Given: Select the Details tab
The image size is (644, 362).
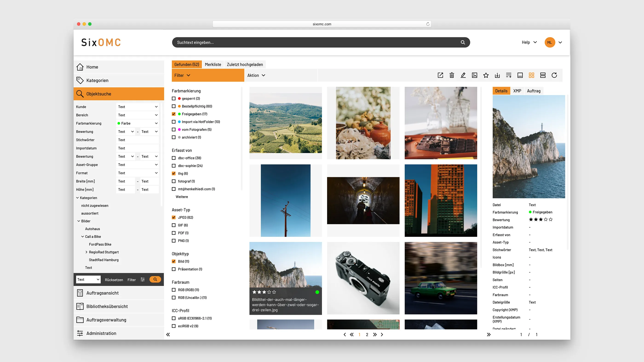Looking at the screenshot, I should (x=501, y=91).
